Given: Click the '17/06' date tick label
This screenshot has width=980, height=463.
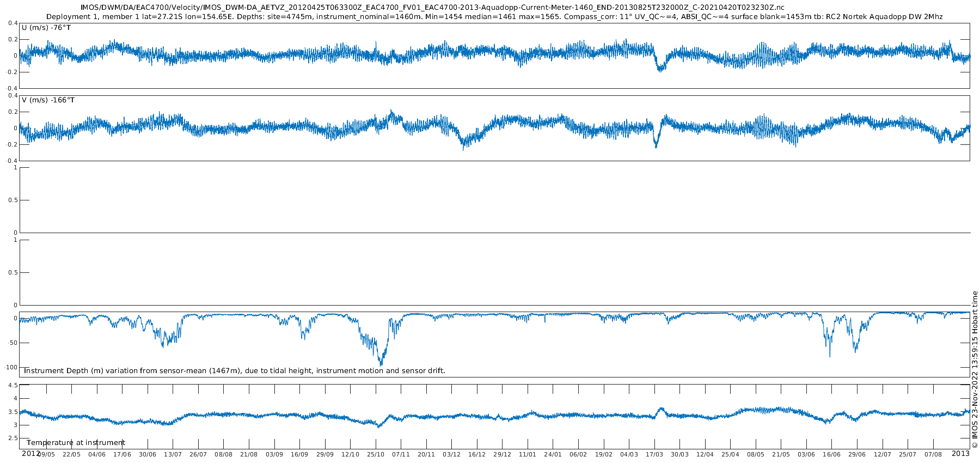Looking at the screenshot, I should pos(122,454).
